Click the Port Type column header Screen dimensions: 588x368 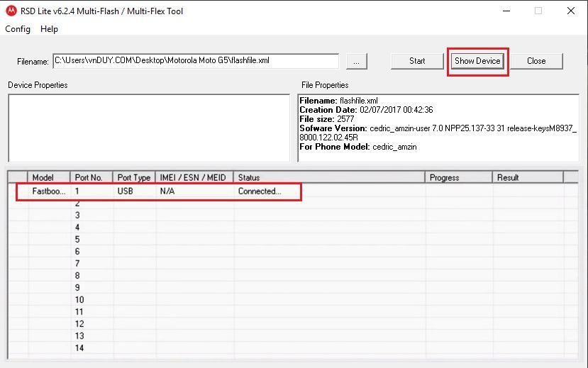134,178
